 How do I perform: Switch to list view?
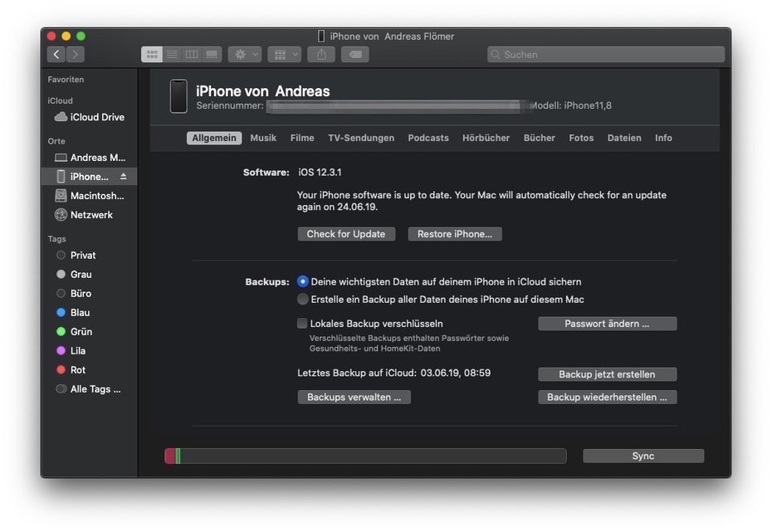(172, 54)
